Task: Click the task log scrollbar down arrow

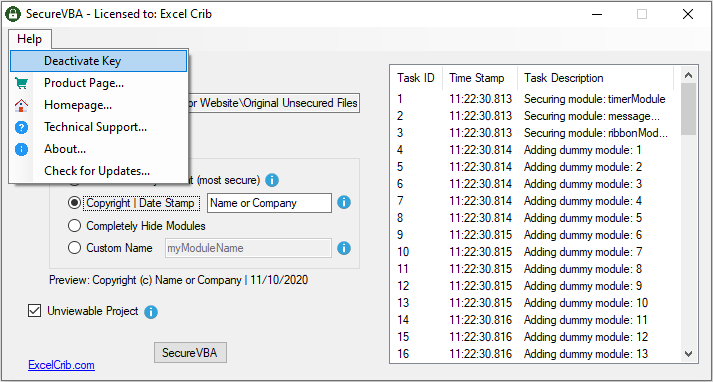Action: pyautogui.click(x=688, y=354)
